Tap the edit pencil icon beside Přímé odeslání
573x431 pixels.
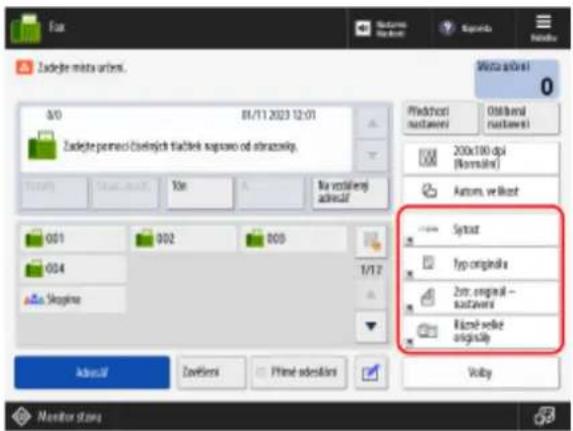[371, 373]
